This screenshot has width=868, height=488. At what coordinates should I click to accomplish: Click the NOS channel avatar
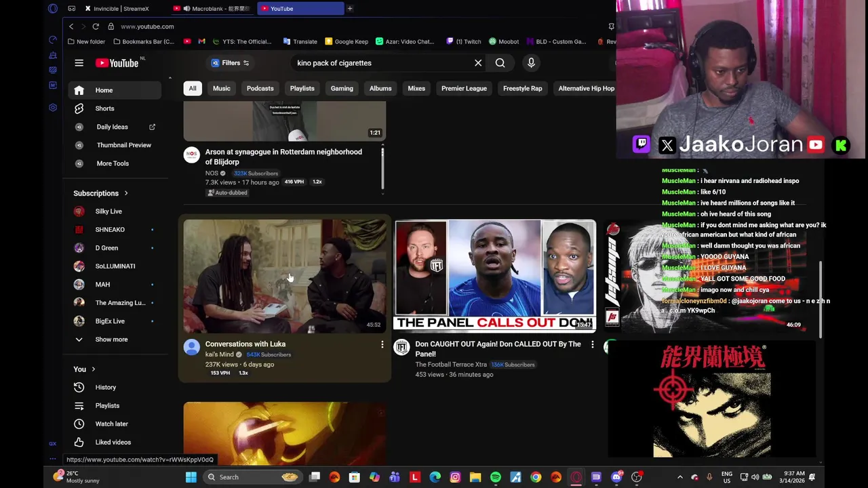click(x=192, y=155)
